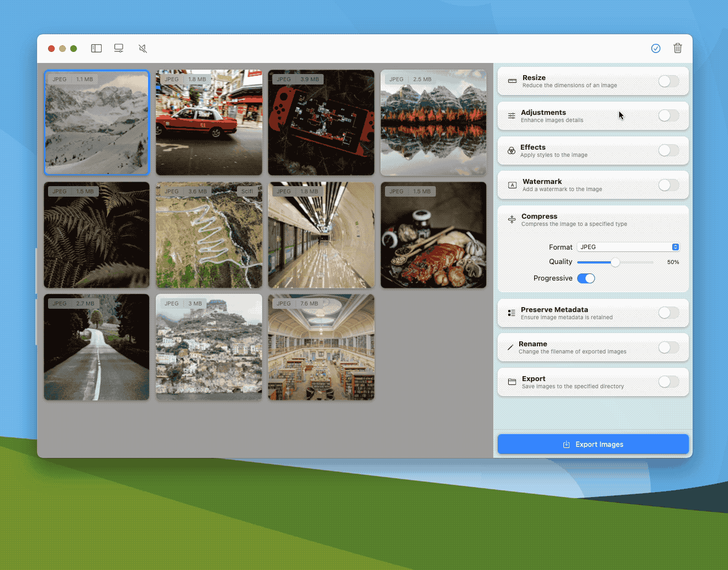Select the red taxi thumbnail 1.8 MB
Screen dimensions: 728x570
(x=209, y=123)
